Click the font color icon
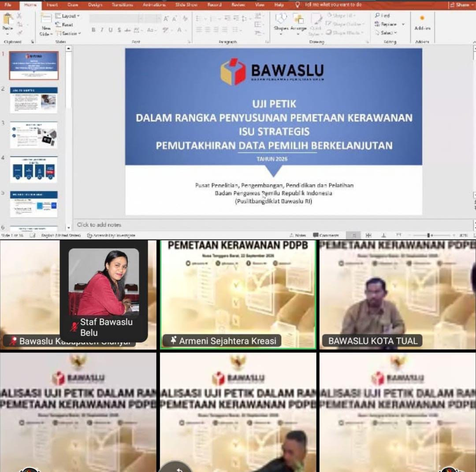476x472 pixels. coord(180,30)
